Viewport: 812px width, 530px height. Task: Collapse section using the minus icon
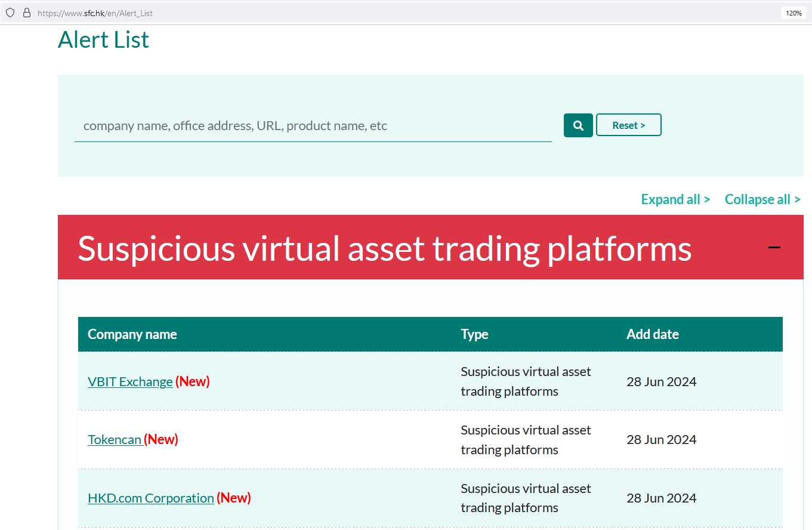coord(774,247)
